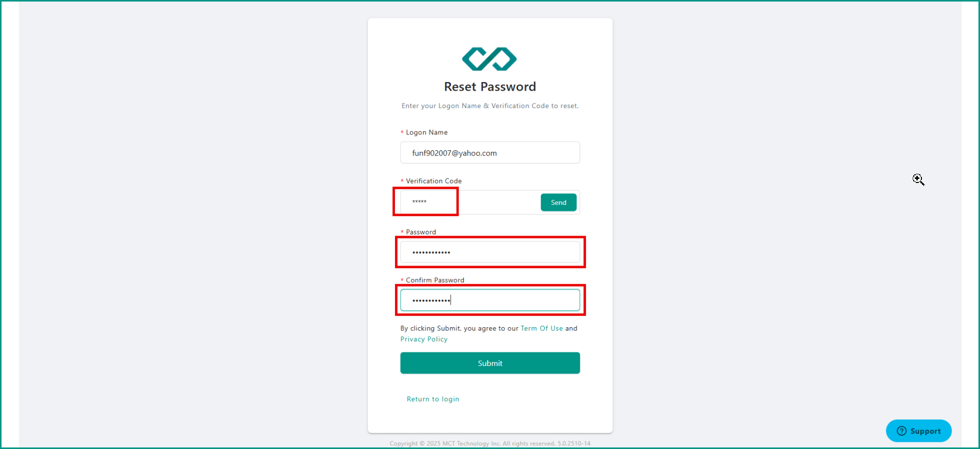Click the Reset Password heading
The image size is (980, 449).
click(490, 87)
